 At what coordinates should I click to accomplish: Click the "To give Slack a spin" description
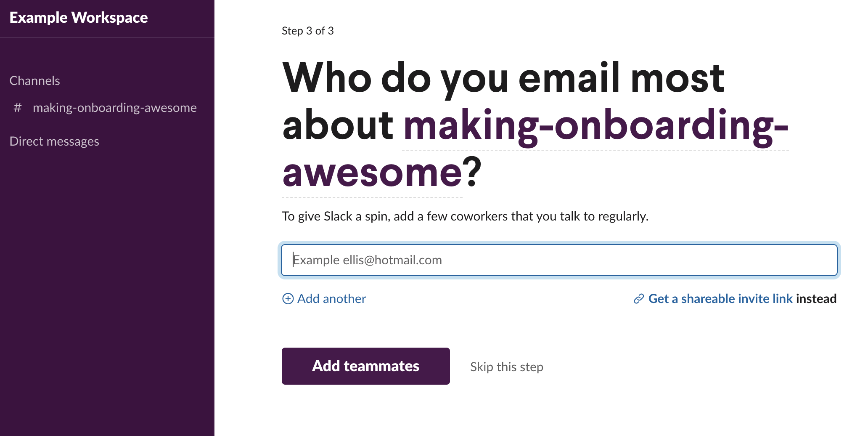coord(465,216)
